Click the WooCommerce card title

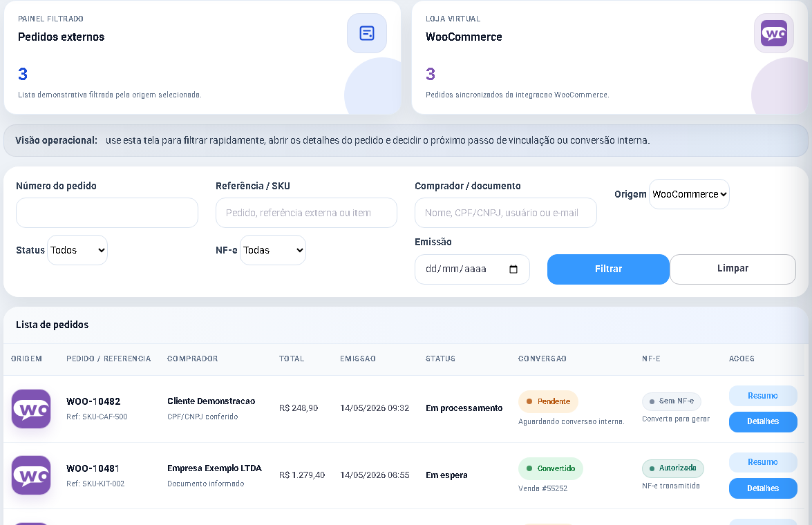464,37
